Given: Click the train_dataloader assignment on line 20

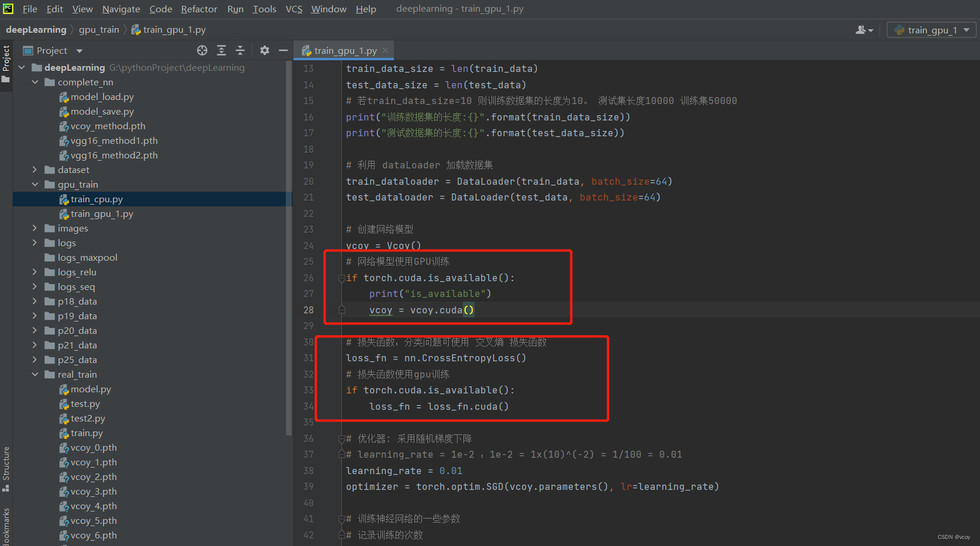Looking at the screenshot, I should pos(509,181).
